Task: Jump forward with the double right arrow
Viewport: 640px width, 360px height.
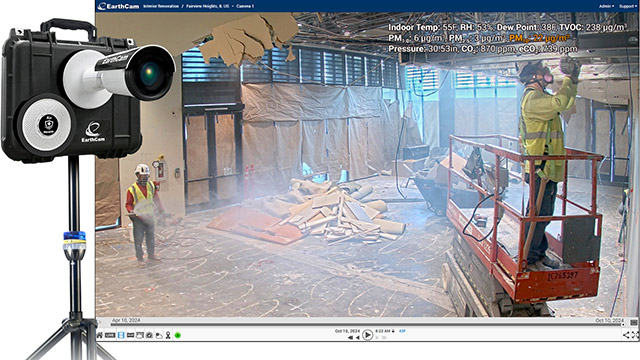Action: 384,338
